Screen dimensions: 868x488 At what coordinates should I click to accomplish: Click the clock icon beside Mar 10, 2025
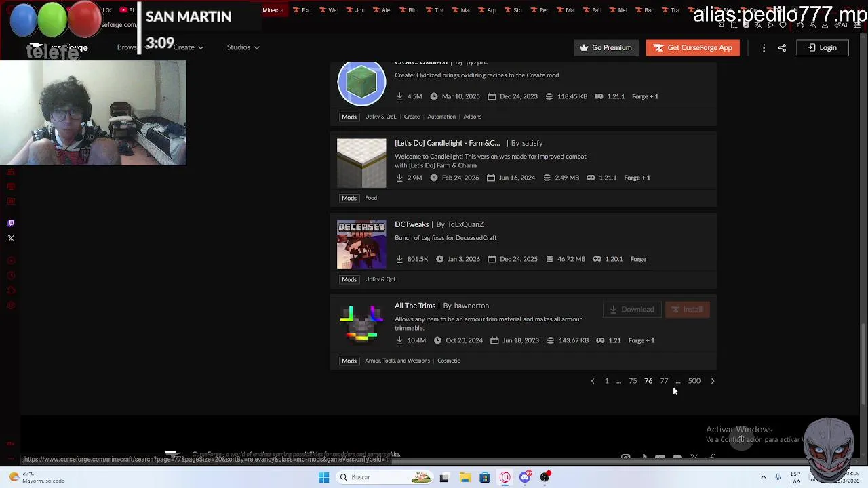coord(434,96)
